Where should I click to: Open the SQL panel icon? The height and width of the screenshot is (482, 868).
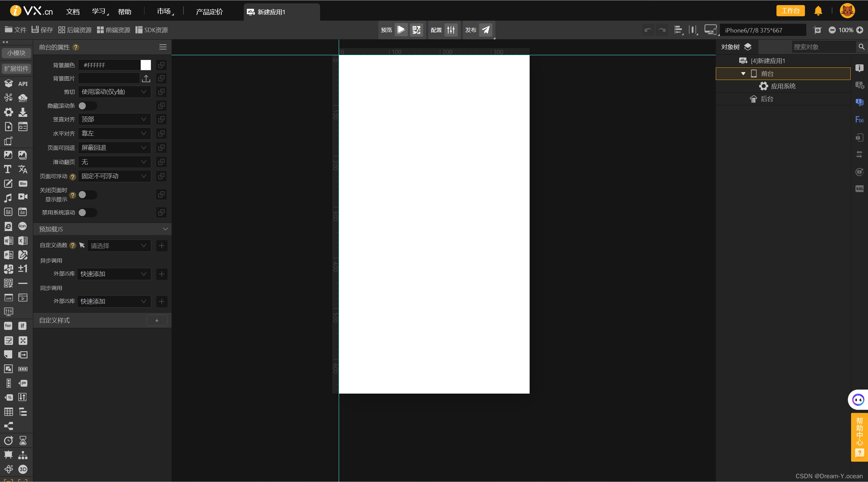(x=859, y=189)
